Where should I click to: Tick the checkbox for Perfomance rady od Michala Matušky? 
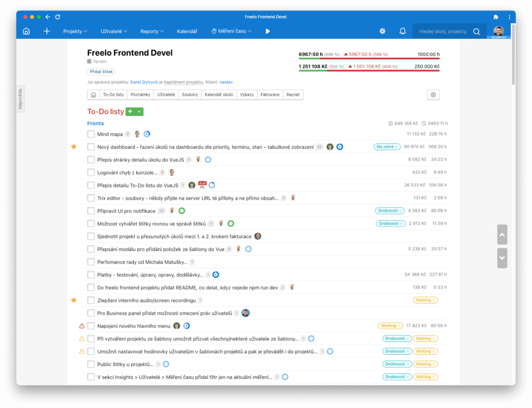point(91,262)
